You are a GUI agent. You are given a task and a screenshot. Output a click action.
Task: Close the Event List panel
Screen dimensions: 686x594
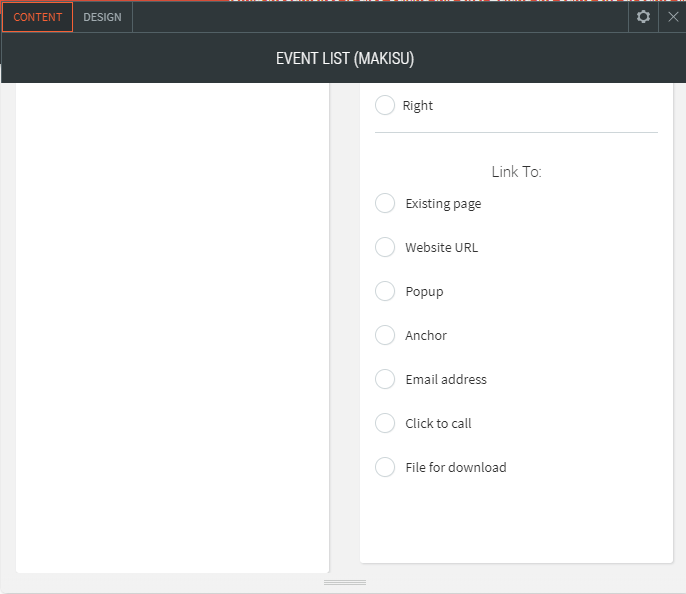[673, 17]
